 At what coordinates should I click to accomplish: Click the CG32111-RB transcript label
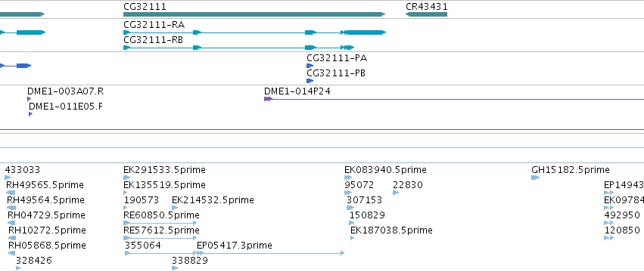pyautogui.click(x=153, y=40)
